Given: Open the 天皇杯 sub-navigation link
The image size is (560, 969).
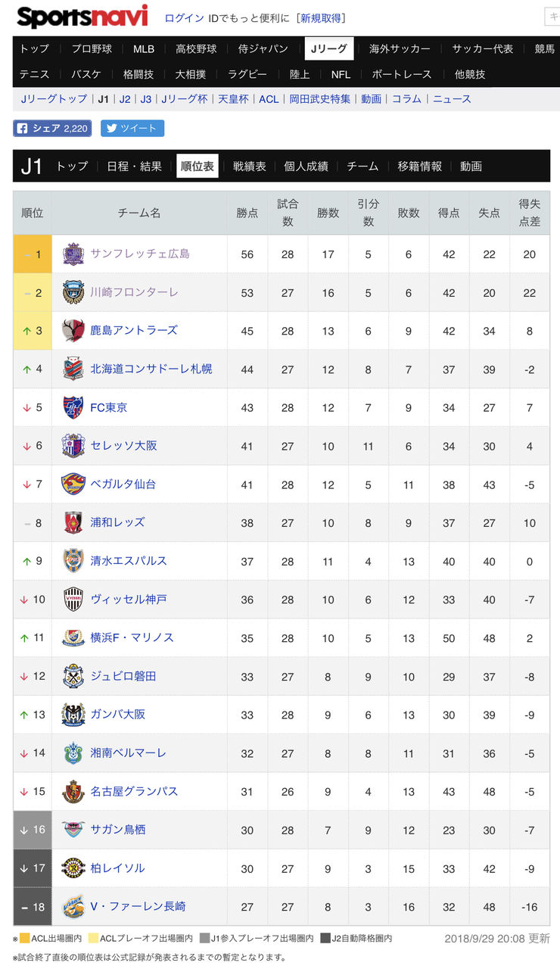Looking at the screenshot, I should (x=233, y=99).
